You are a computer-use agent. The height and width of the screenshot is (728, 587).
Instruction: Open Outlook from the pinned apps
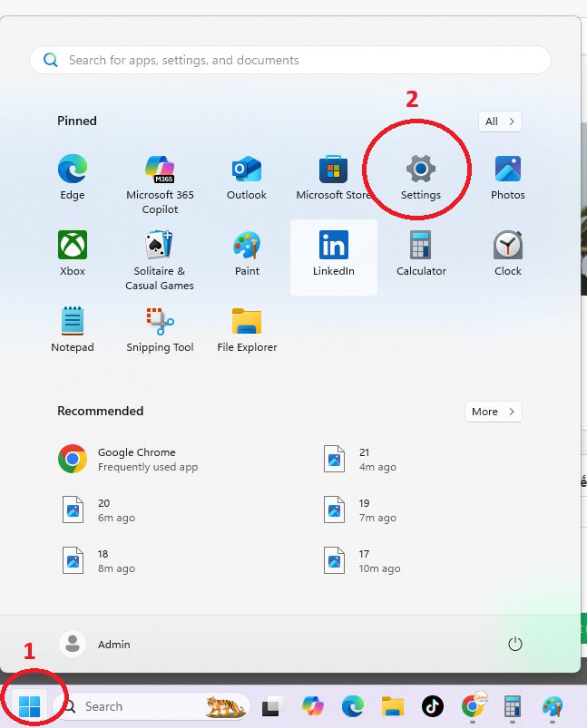(x=247, y=178)
